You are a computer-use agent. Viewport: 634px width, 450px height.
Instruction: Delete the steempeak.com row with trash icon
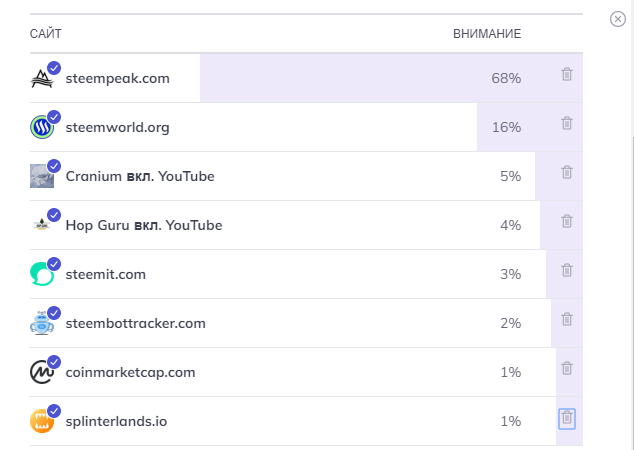(x=567, y=75)
